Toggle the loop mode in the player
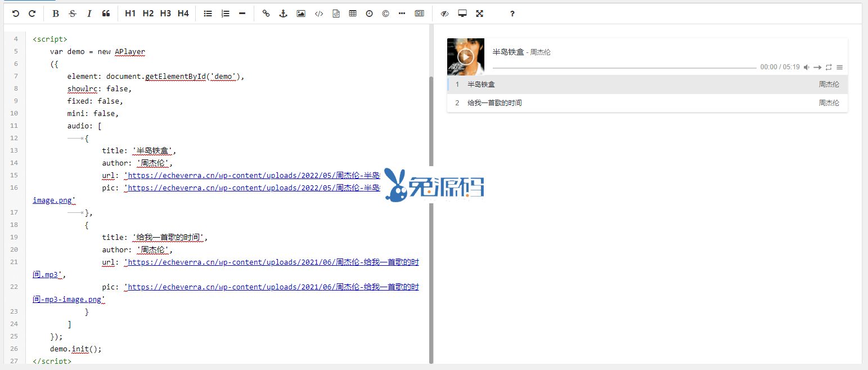Screen dimensions: 868x370 tap(829, 68)
